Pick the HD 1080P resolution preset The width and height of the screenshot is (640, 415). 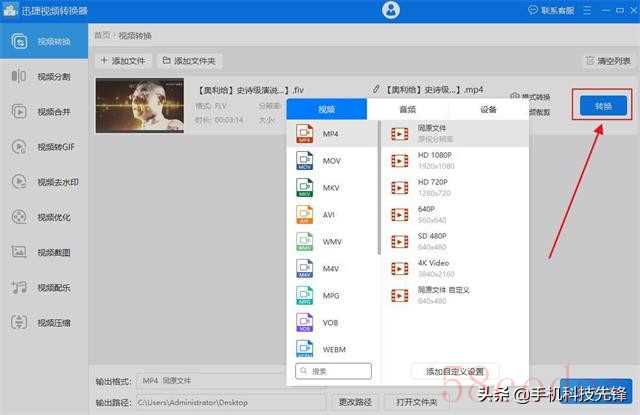pos(434,160)
